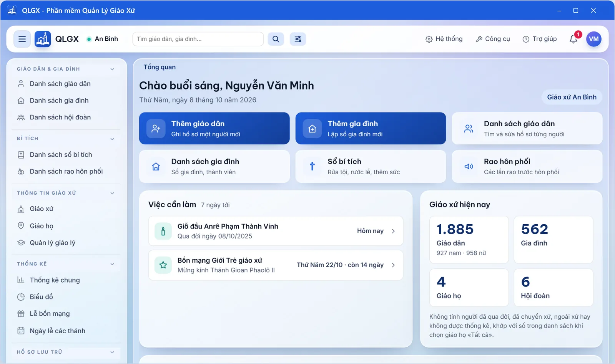615x364 pixels.
Task: Click the 562 Gia đình statistic tile
Action: click(x=553, y=240)
